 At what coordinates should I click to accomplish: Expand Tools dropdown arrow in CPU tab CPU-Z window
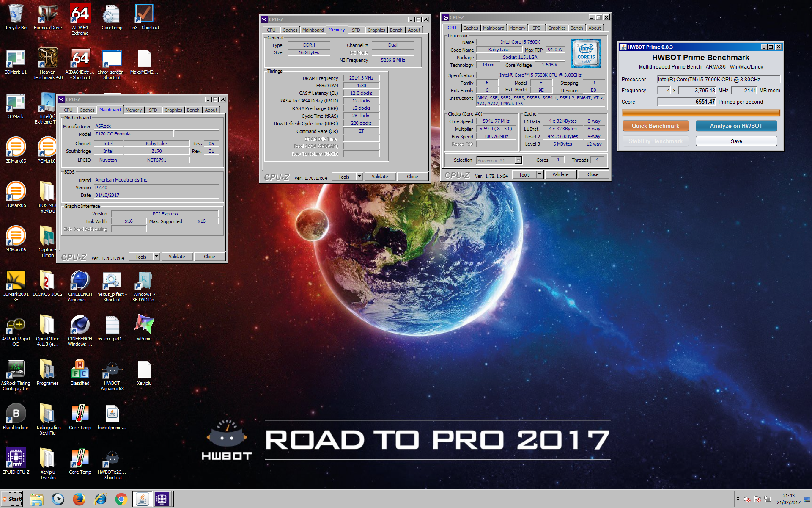(x=540, y=174)
